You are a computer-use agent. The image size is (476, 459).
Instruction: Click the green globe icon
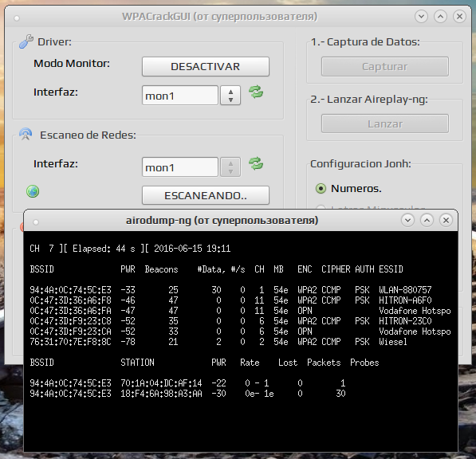pos(33,191)
